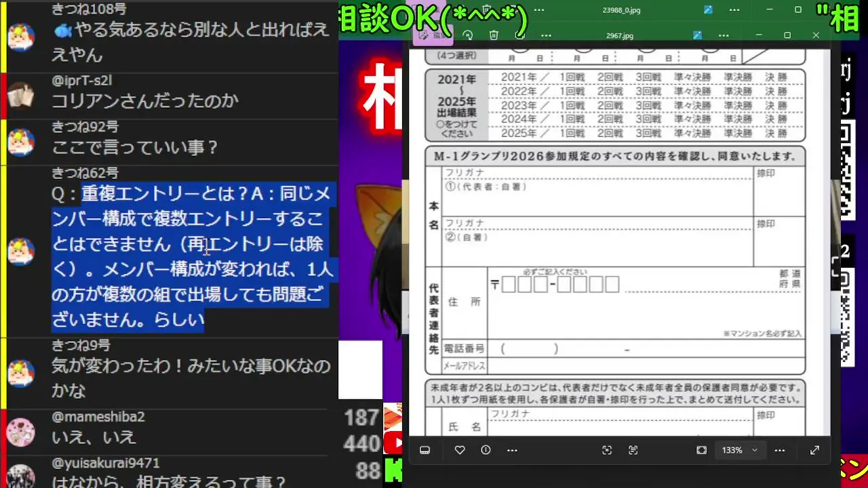
Task: Click the message 'いえ、いえ'
Action: tap(94, 438)
